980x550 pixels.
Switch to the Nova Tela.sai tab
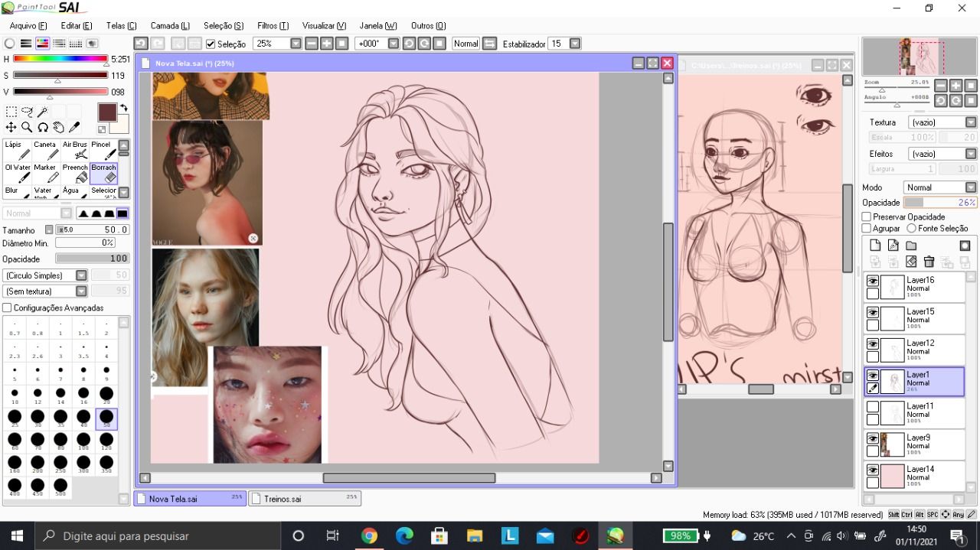click(x=190, y=499)
